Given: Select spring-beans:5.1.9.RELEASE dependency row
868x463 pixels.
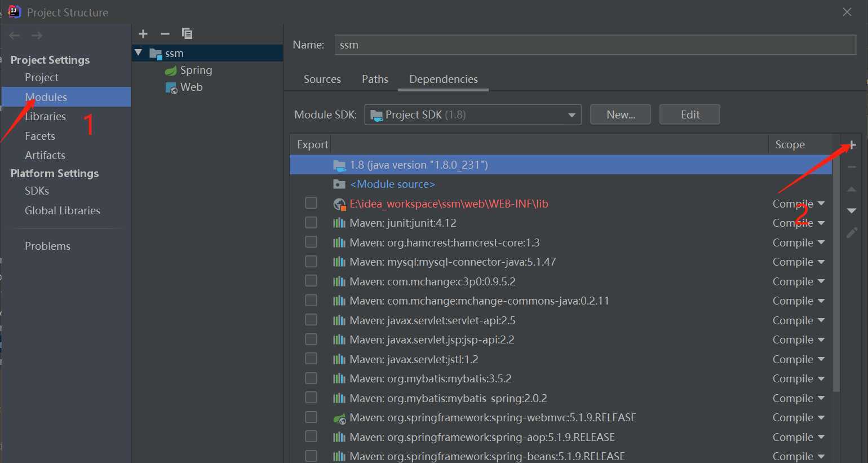Looking at the screenshot, I should [x=561, y=456].
